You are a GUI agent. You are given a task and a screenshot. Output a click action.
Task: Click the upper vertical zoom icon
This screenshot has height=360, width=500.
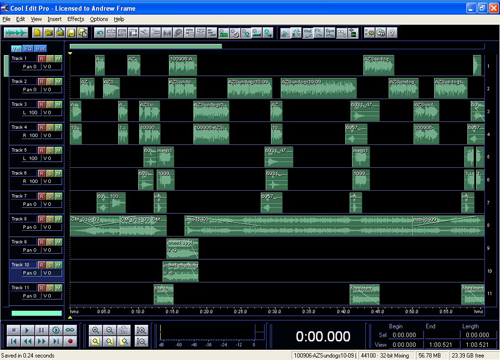click(x=141, y=330)
